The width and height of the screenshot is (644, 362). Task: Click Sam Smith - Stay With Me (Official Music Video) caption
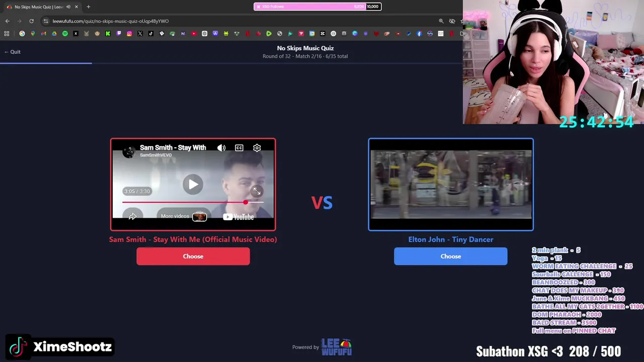coord(193,239)
